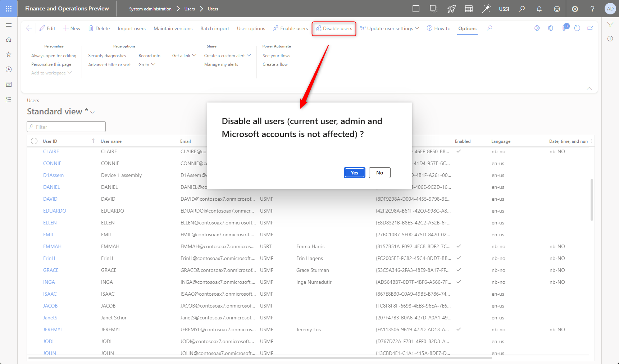Viewport: 619px width, 364px height.
Task: Toggle the Enabled checkmark for CLAIRE
Action: [459, 151]
